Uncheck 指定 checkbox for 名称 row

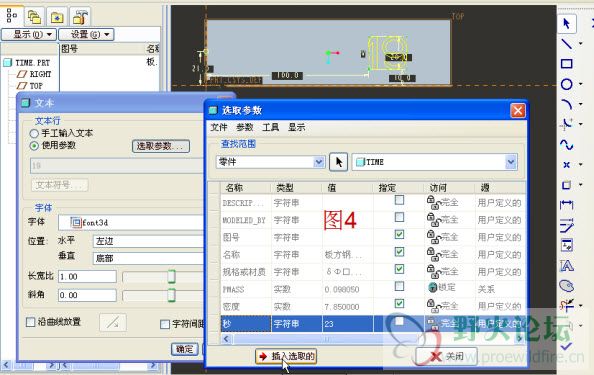pos(399,252)
